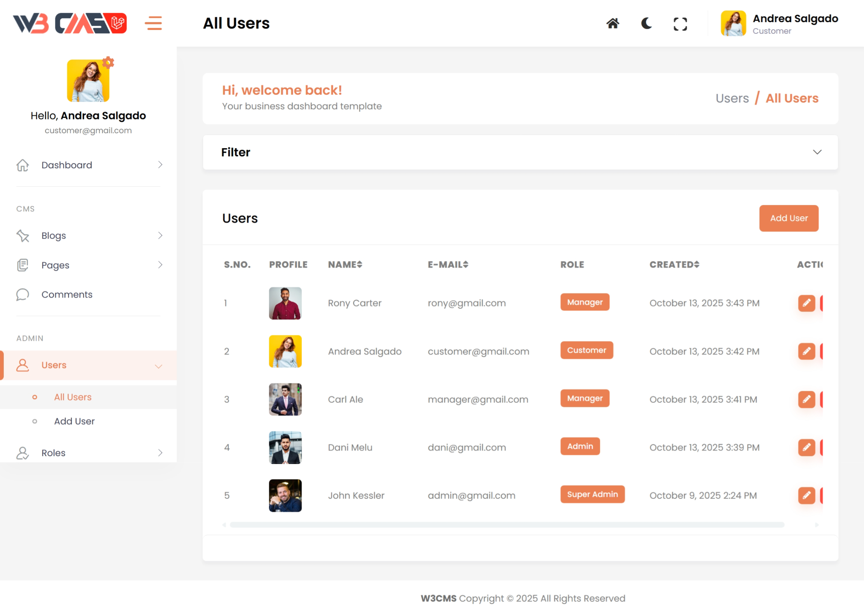Click Users breadcrumb link

(x=732, y=98)
